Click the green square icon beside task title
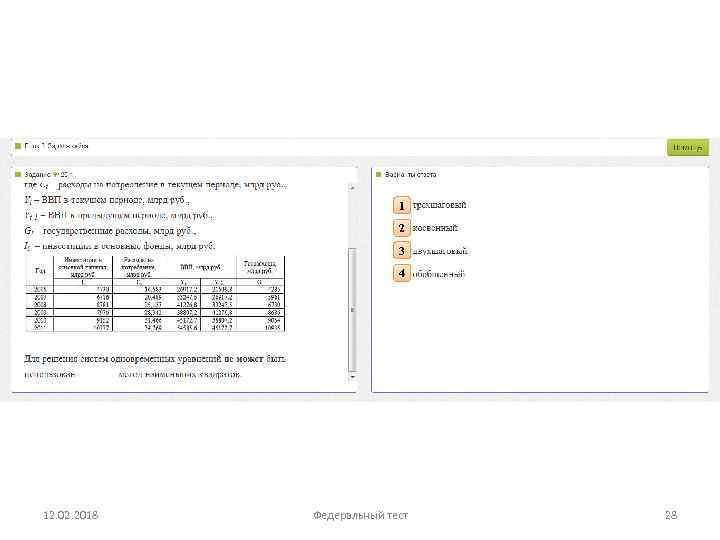 [18, 174]
